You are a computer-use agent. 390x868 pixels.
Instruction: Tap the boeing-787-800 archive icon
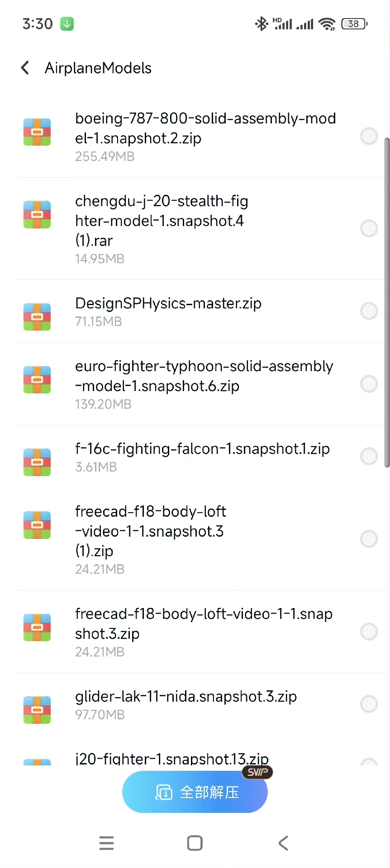(37, 132)
